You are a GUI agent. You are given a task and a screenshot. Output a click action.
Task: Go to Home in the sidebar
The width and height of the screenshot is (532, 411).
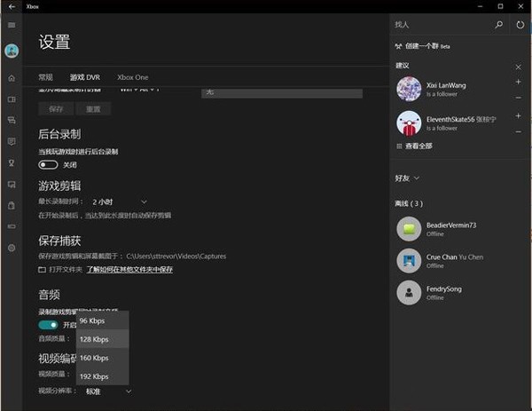pos(12,78)
